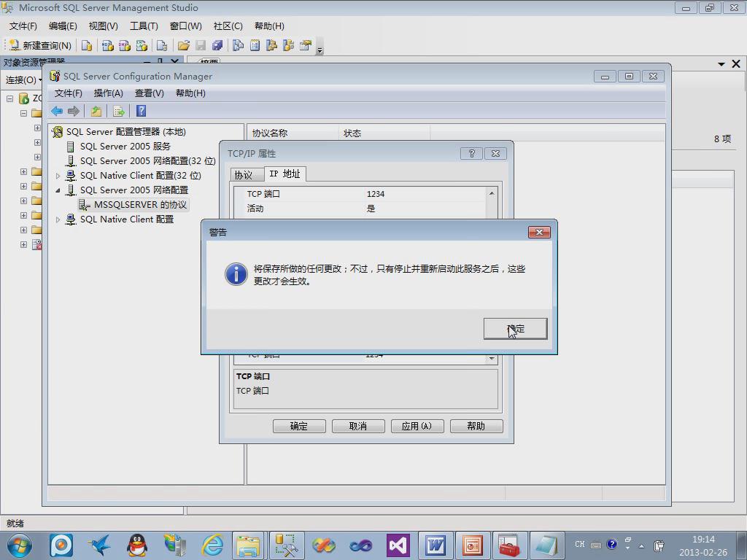Click TCP 端口 value 1234 field
The width and height of the screenshot is (747, 560).
(x=424, y=194)
